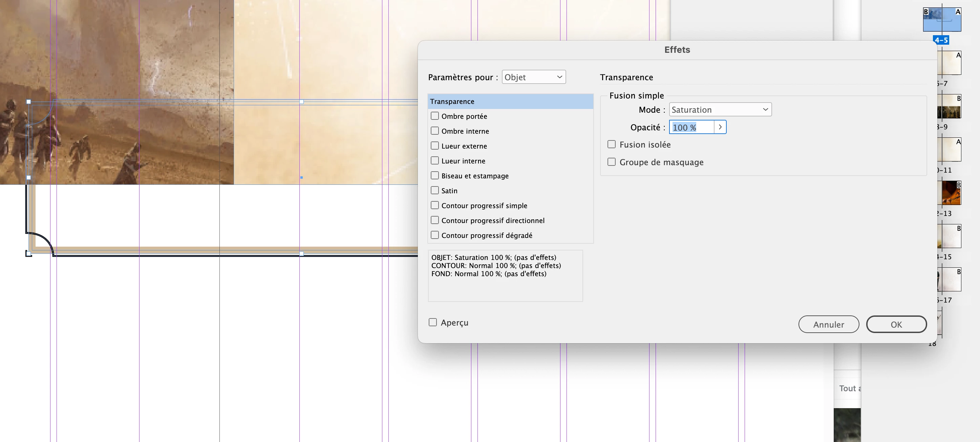Click the Opacité 100 % field
980x442 pixels.
point(691,128)
